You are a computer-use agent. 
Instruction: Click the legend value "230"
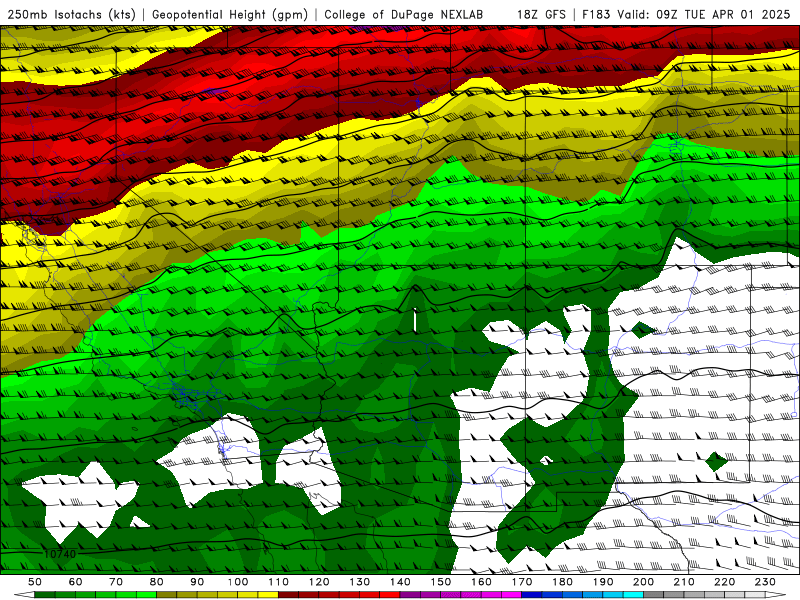pos(765,582)
